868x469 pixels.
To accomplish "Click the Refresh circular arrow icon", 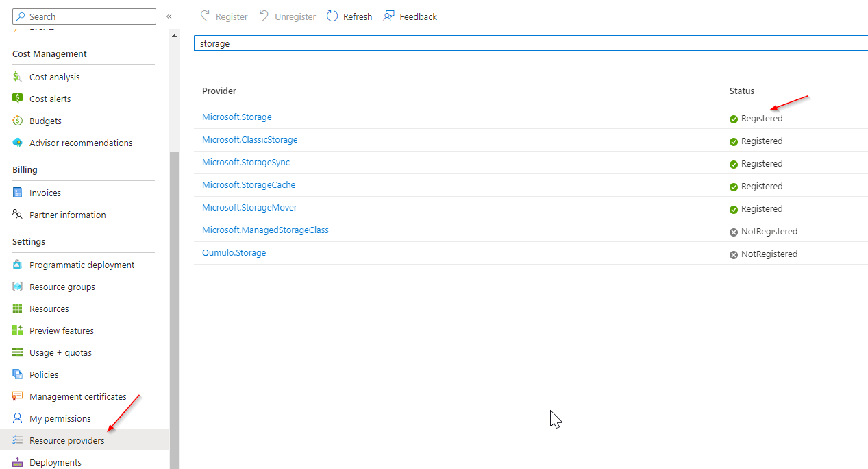I will [332, 16].
